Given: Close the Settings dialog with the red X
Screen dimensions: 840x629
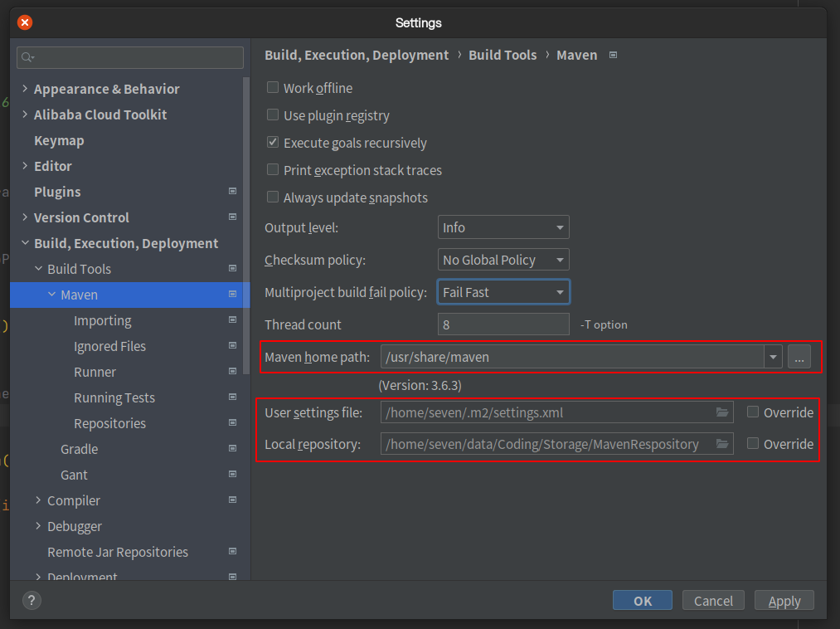Looking at the screenshot, I should click(25, 22).
